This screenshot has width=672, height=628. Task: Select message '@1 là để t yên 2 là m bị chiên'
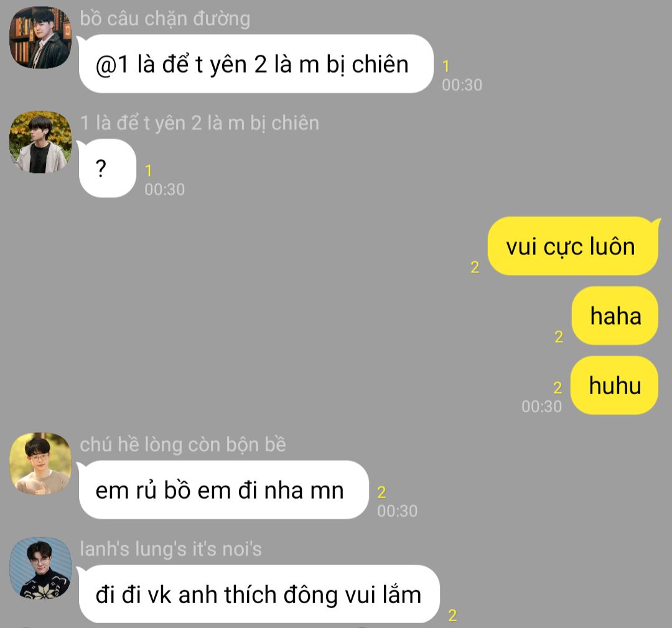tap(256, 64)
